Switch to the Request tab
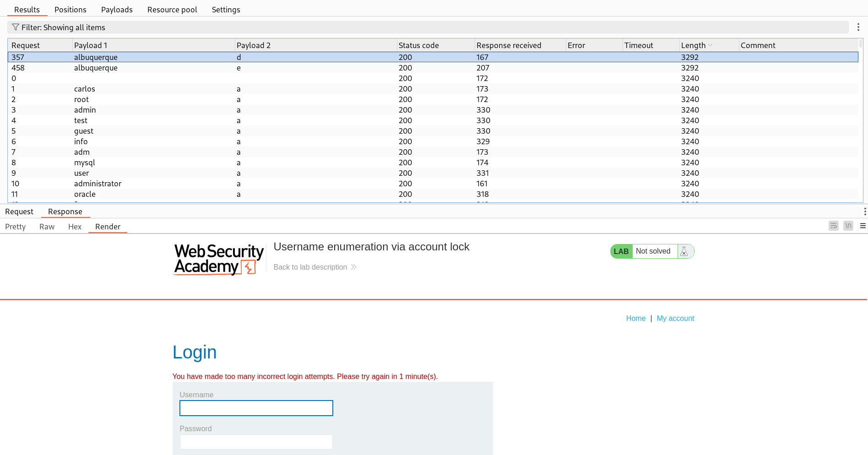Screen dimensions: 868x455 tap(19, 211)
